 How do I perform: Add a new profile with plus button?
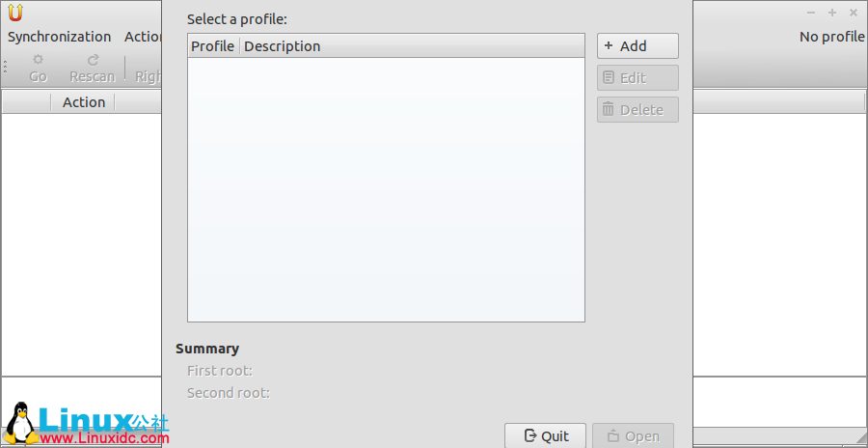click(637, 46)
